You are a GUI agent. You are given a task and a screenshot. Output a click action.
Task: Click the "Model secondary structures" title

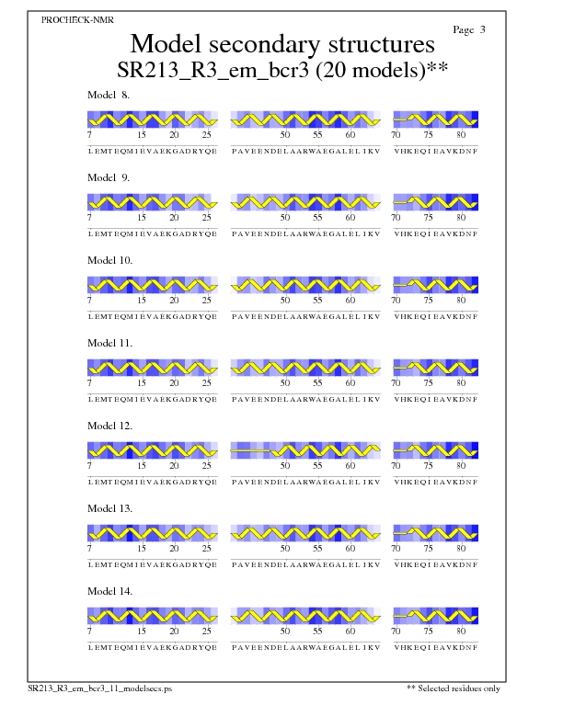pos(282,44)
